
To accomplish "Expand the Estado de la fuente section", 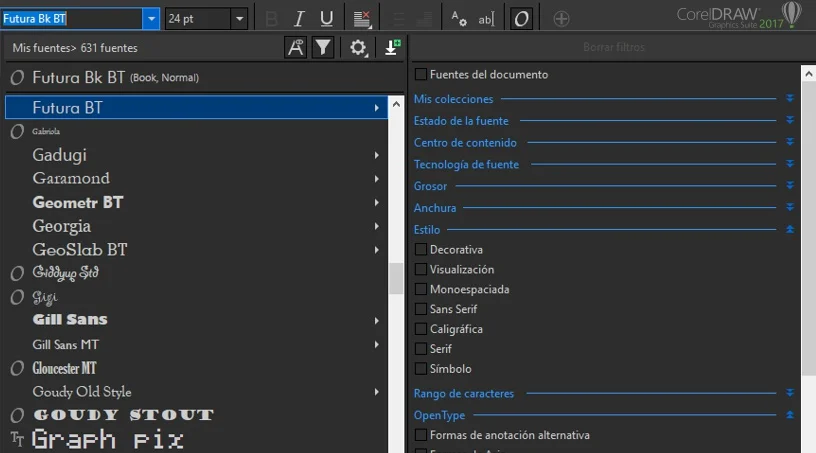I will point(789,120).
